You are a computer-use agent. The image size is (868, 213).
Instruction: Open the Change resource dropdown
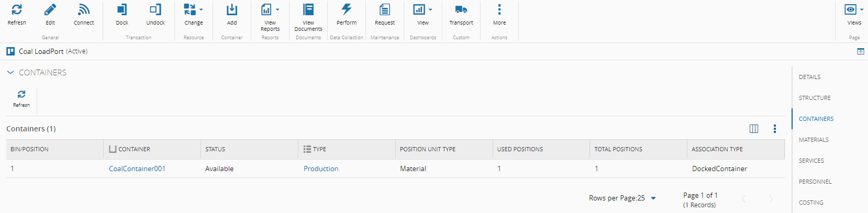click(x=193, y=10)
